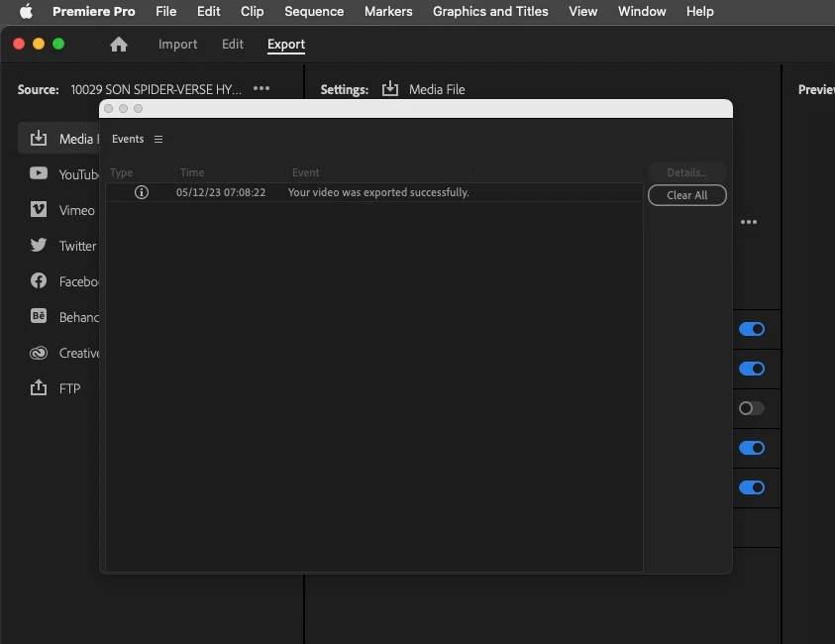
Task: Click the Details... button
Action: click(687, 172)
